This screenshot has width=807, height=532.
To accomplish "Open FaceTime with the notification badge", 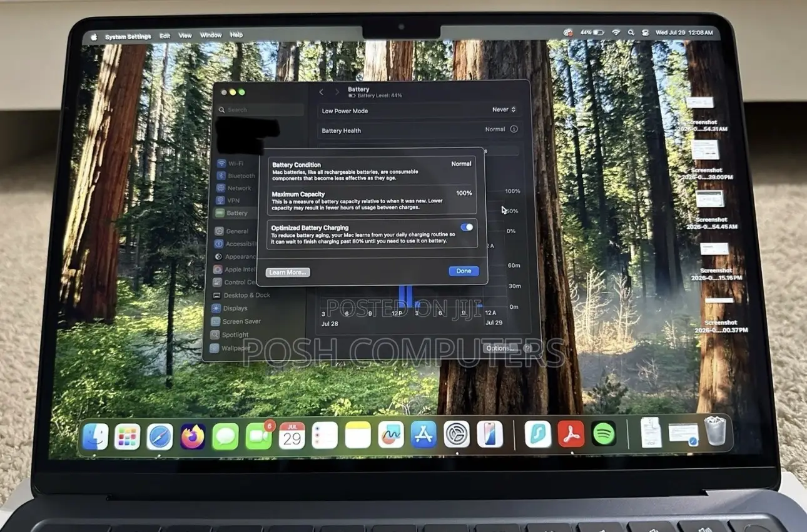I will click(x=258, y=436).
